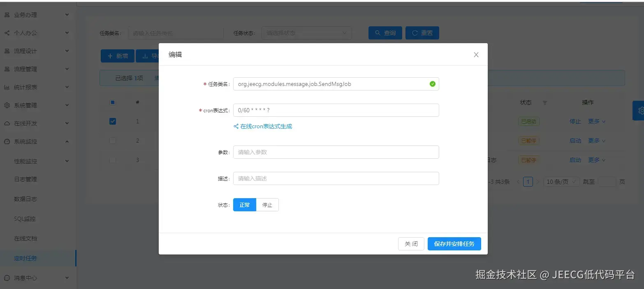The width and height of the screenshot is (644, 289).
Task: Select the 正常 status option
Action: point(244,205)
